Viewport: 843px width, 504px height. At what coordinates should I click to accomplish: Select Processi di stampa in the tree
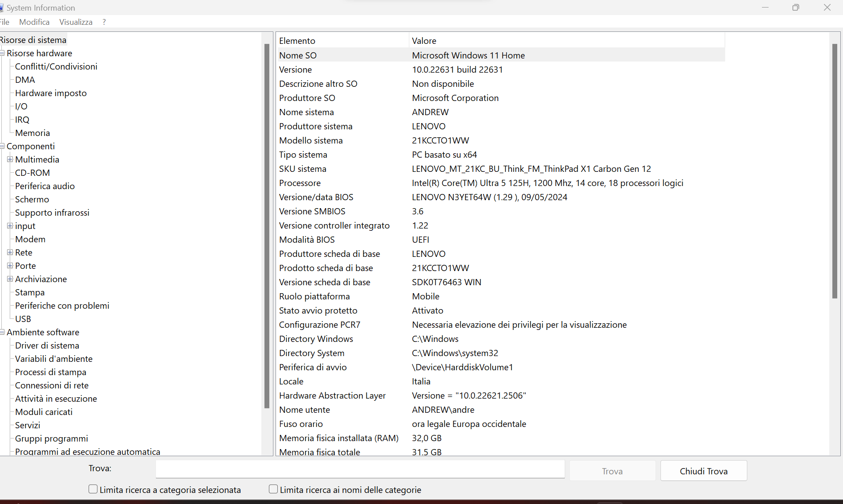(x=51, y=372)
